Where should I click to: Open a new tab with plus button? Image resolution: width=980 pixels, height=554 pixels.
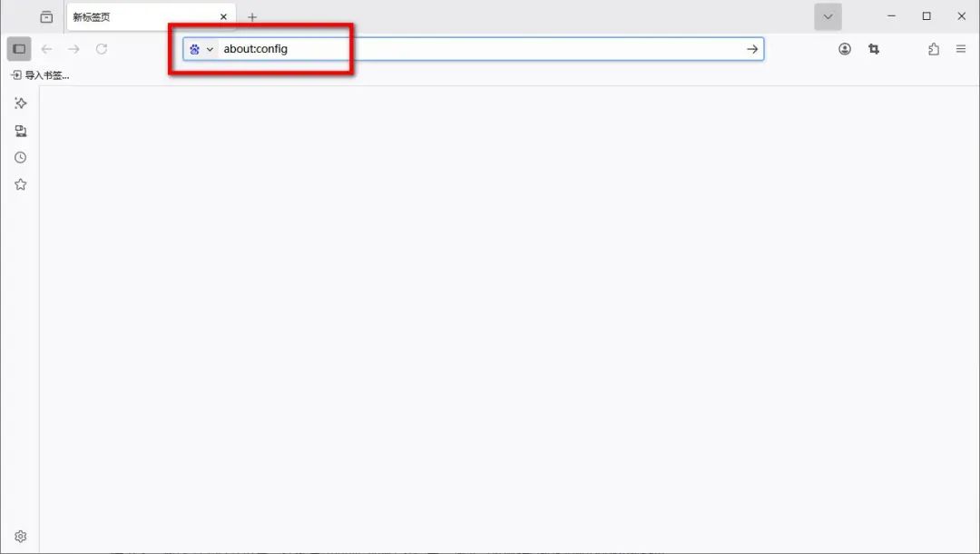coord(252,17)
